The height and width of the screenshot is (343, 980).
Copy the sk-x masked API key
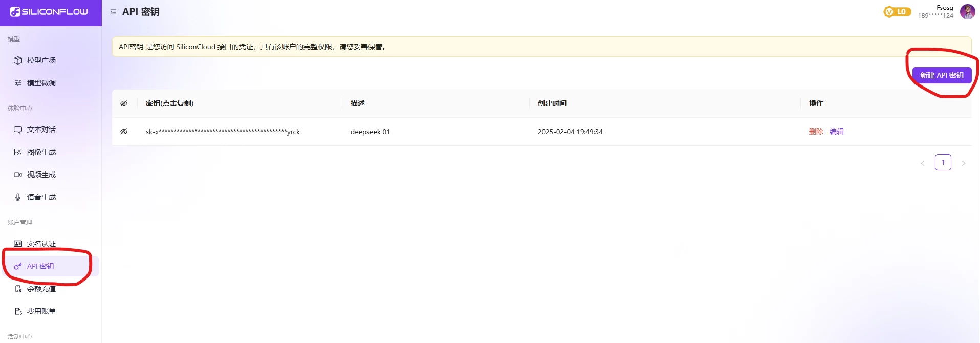pos(223,132)
